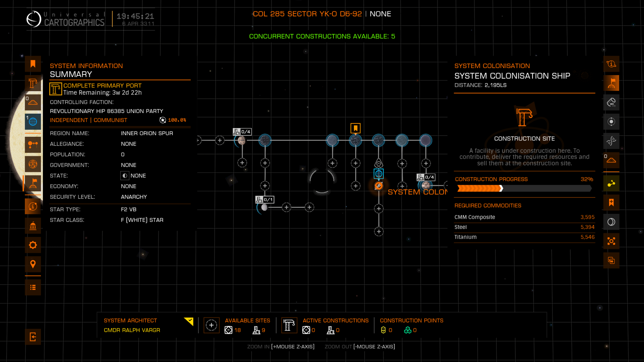Viewport: 644px width, 362px height.
Task: Click the plus slot left of the first 0/4 planet
Action: point(220,140)
